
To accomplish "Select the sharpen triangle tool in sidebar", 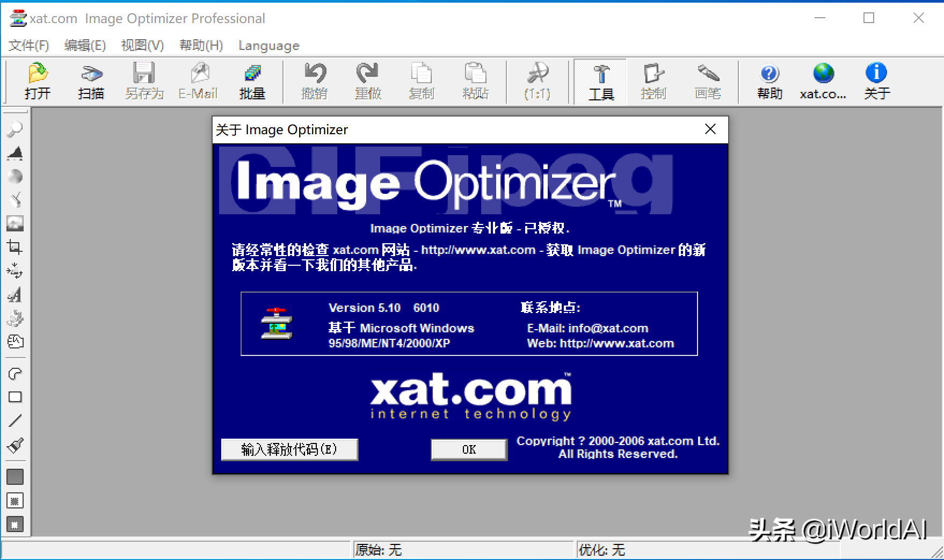I will 15,153.
